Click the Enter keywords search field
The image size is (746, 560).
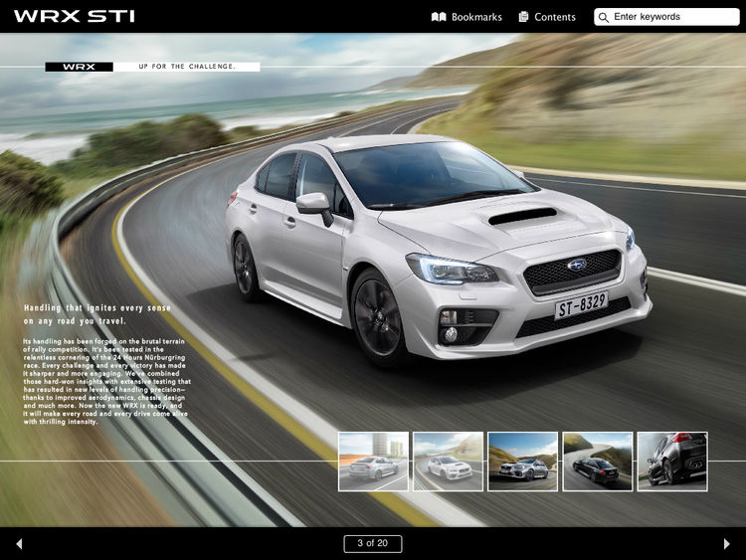click(673, 17)
